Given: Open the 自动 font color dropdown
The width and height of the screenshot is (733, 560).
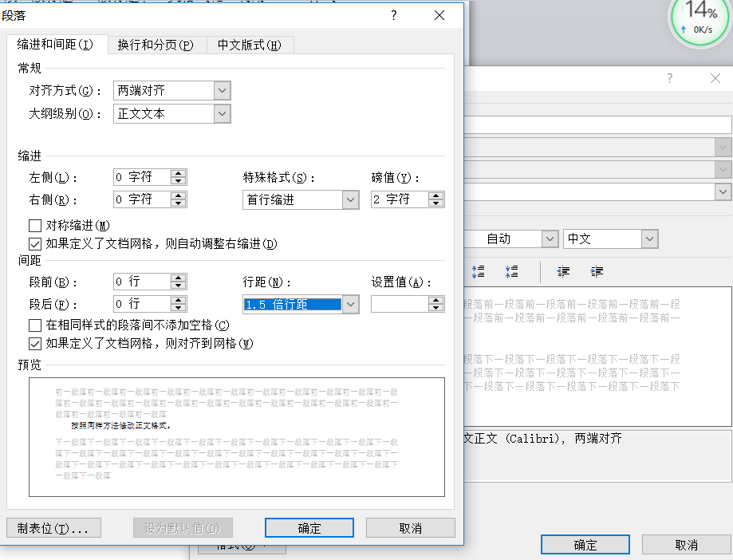Looking at the screenshot, I should [x=550, y=239].
